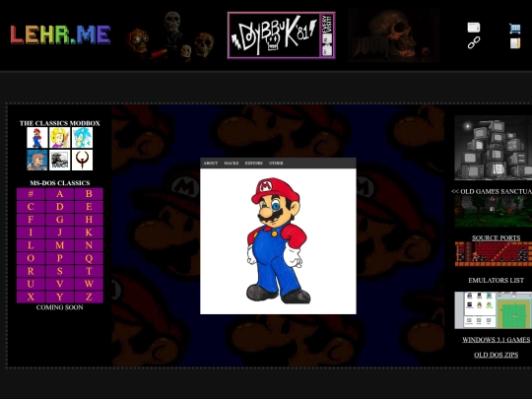Select letter R in MS-DOS classics
The height and width of the screenshot is (399, 532).
coord(31,271)
